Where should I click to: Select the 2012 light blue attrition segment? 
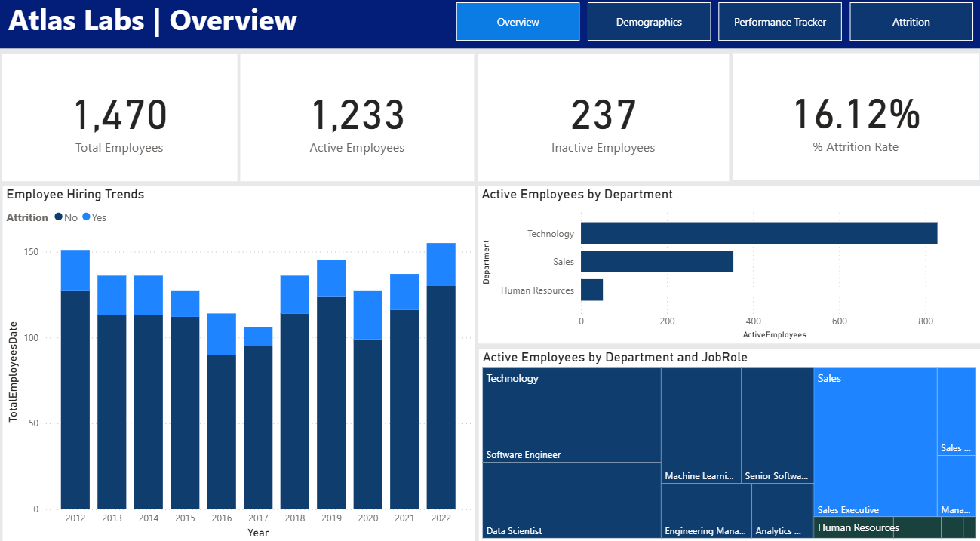point(75,270)
